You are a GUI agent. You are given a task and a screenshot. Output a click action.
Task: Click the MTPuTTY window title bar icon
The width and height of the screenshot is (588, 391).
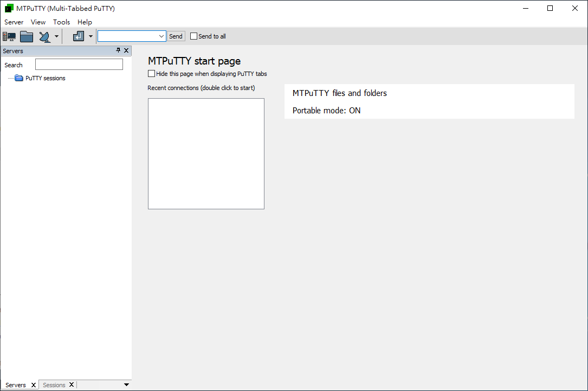tap(8, 8)
